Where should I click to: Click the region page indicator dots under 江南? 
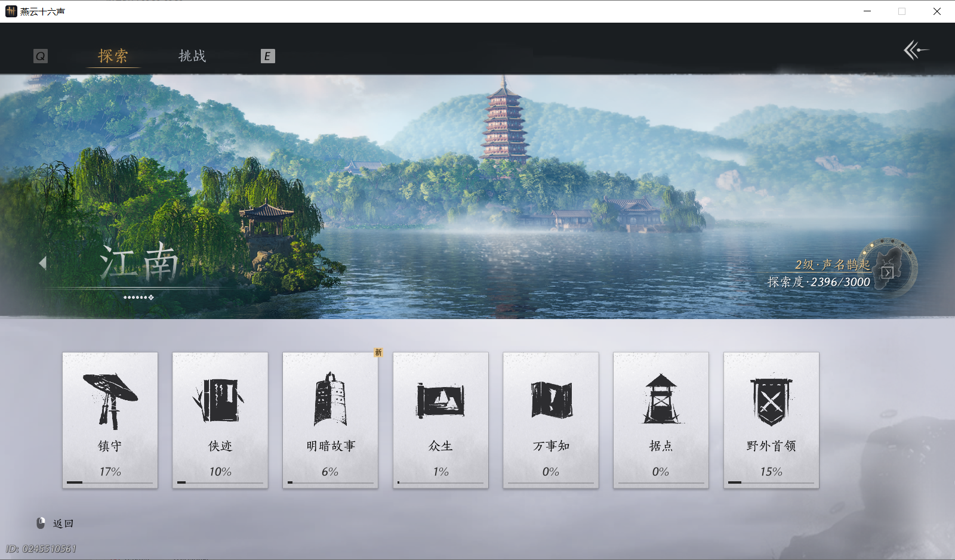coord(138,297)
